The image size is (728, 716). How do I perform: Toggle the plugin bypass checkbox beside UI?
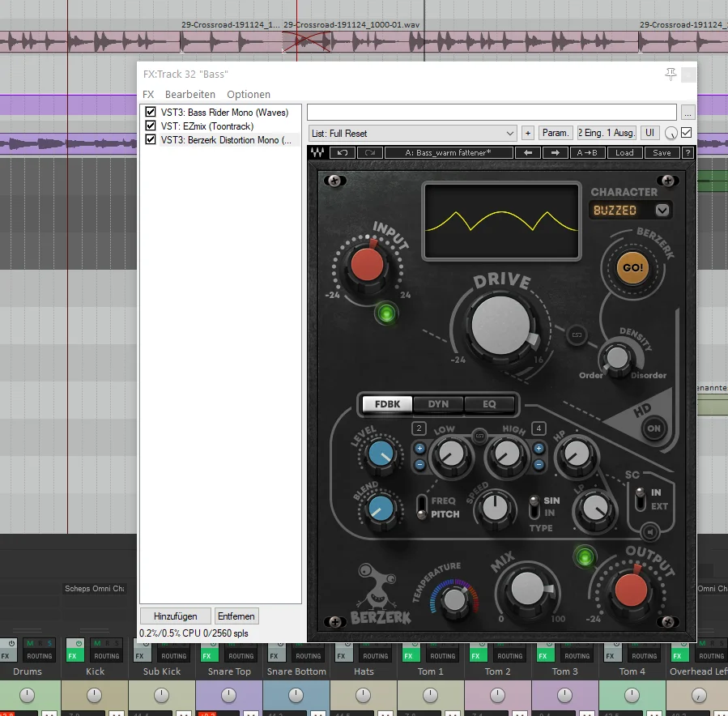click(686, 133)
